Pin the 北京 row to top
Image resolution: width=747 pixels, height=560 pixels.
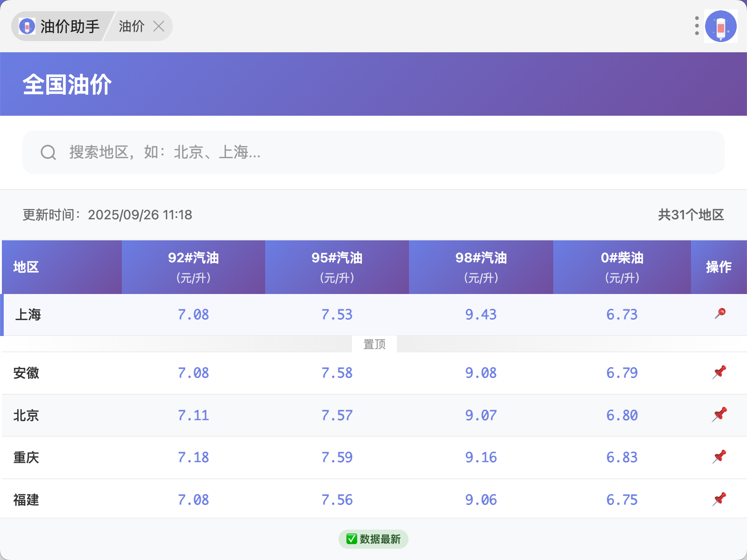(x=719, y=414)
